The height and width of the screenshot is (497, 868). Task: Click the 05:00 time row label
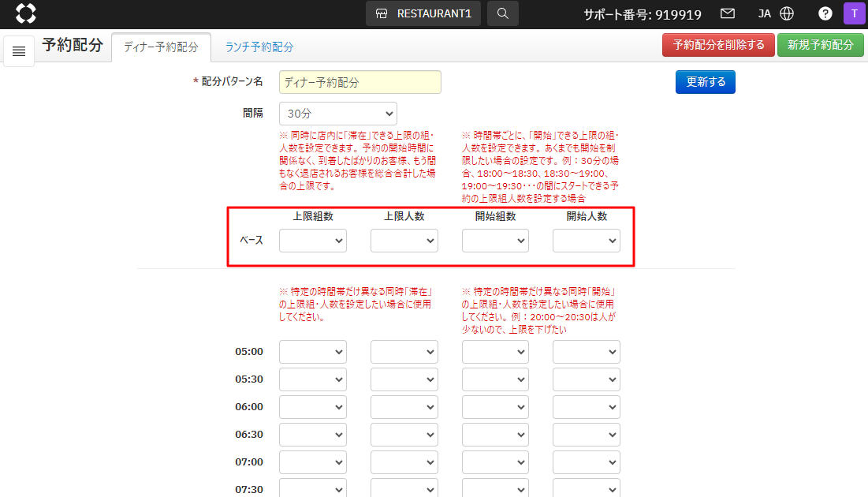(x=249, y=352)
